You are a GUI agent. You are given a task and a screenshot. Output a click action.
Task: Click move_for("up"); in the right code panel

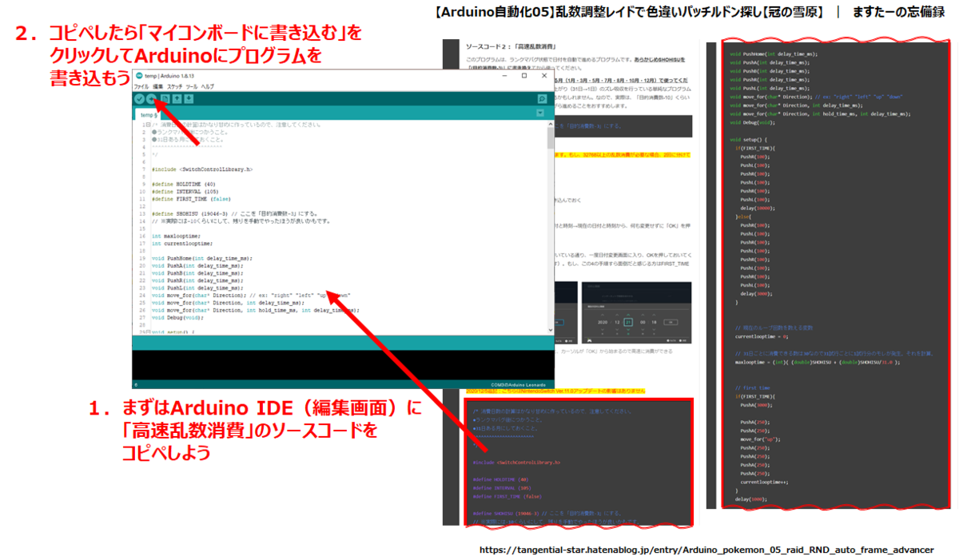pos(760,439)
